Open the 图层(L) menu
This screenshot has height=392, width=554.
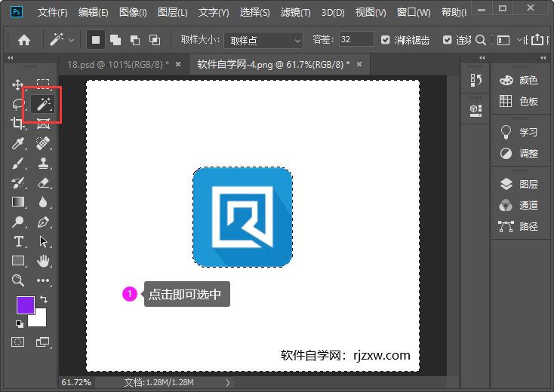tap(172, 13)
